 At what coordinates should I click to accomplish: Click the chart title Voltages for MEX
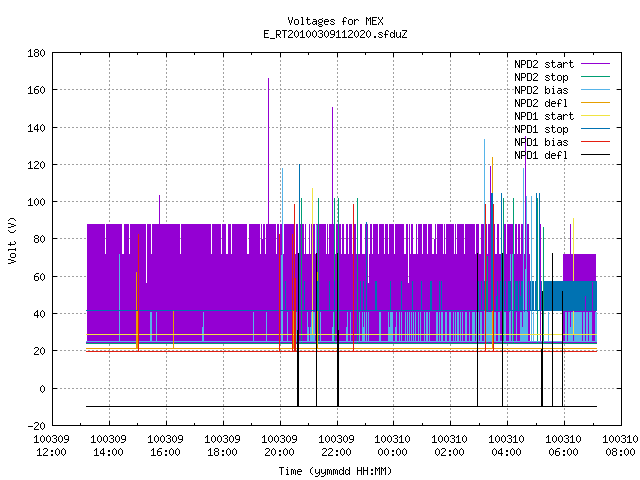[x=335, y=21]
